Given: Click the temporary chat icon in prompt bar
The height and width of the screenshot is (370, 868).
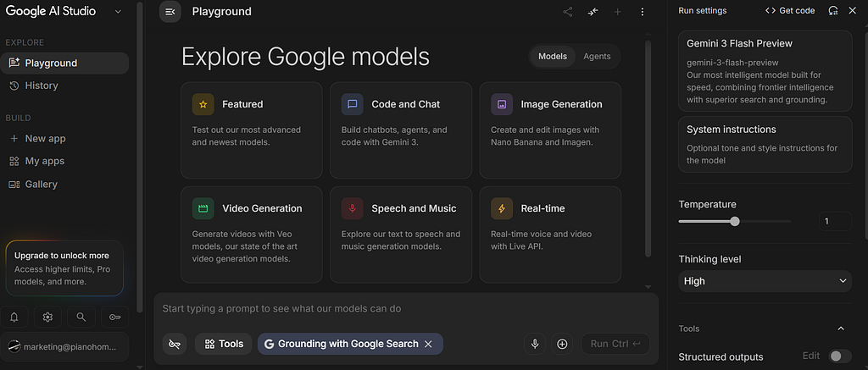Looking at the screenshot, I should tap(175, 344).
